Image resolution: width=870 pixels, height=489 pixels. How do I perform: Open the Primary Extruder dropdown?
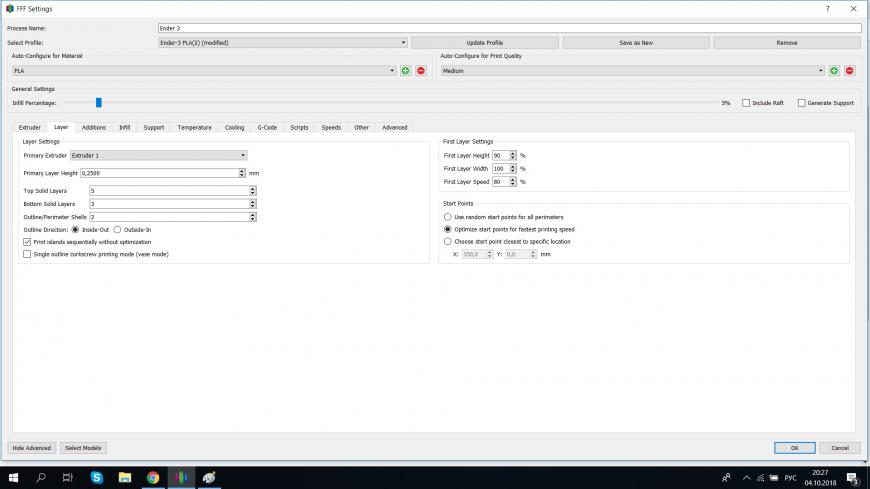(159, 155)
